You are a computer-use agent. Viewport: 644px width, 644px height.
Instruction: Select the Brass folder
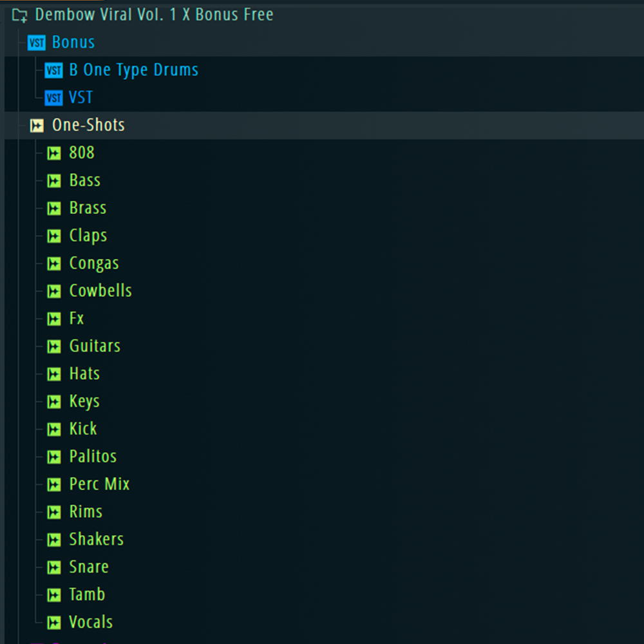tap(88, 208)
